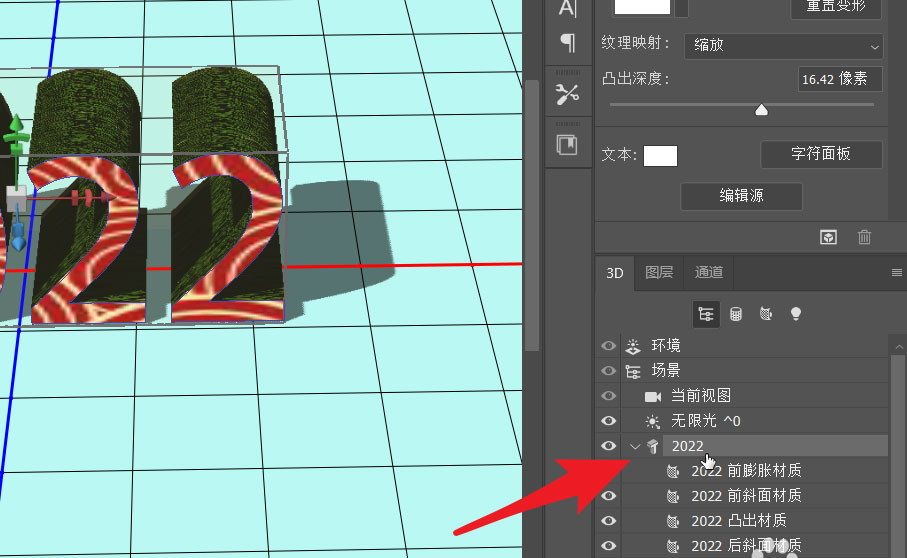Open the Paragraph panel icon

(x=567, y=42)
